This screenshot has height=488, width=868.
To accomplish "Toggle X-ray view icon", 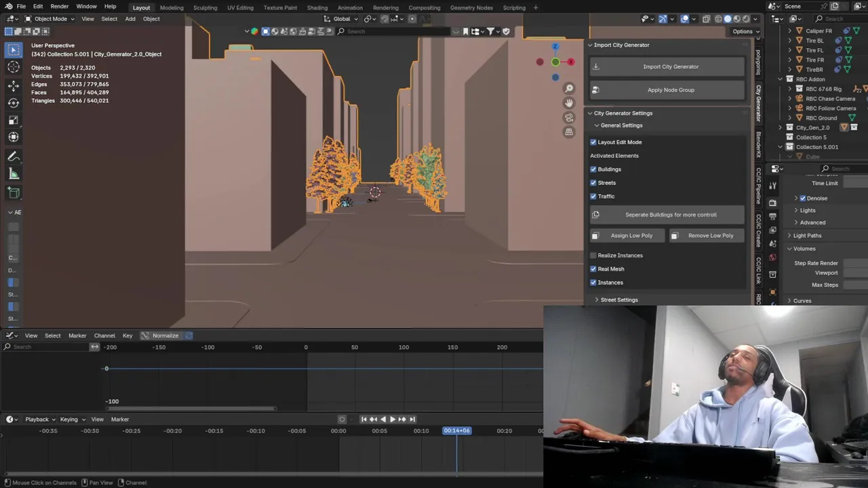I will (706, 19).
